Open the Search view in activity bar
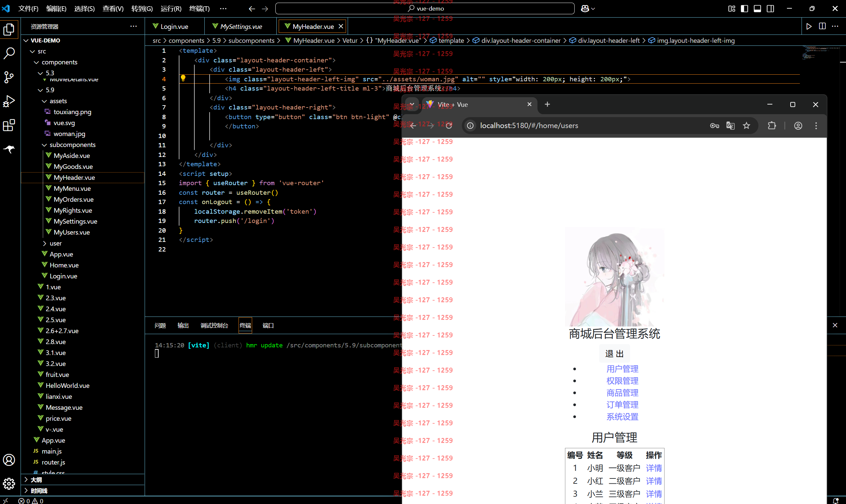The height and width of the screenshot is (504, 846). pos(9,53)
